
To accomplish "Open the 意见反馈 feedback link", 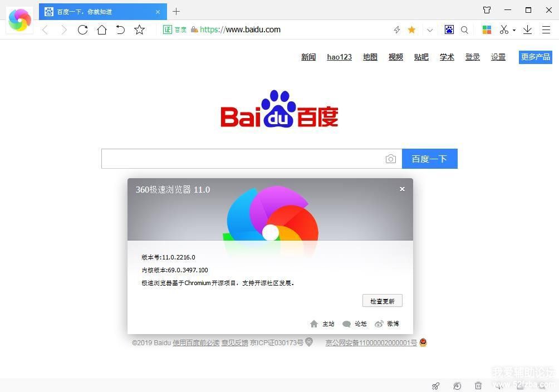I will tap(235, 343).
